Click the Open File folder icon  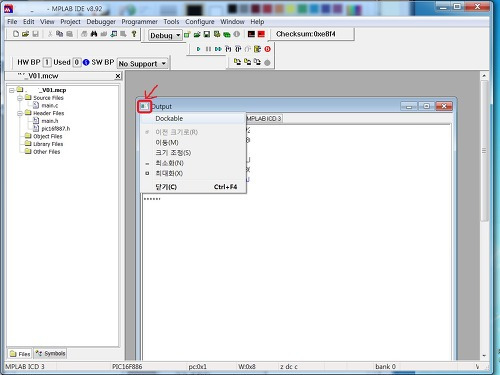[x=25, y=34]
